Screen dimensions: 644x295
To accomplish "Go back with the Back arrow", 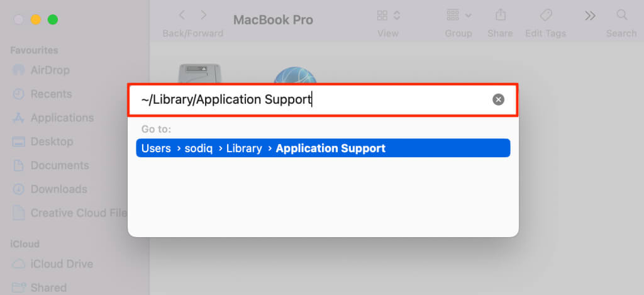I will 182,16.
